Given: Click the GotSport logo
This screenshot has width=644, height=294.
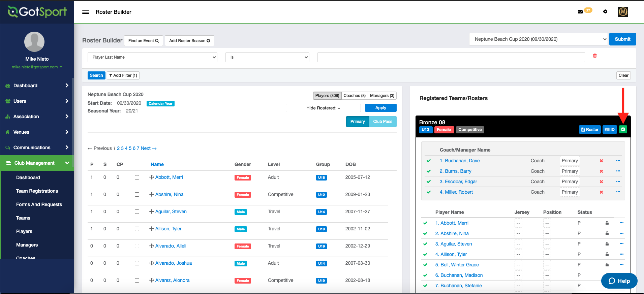Looking at the screenshot, I should tap(37, 12).
